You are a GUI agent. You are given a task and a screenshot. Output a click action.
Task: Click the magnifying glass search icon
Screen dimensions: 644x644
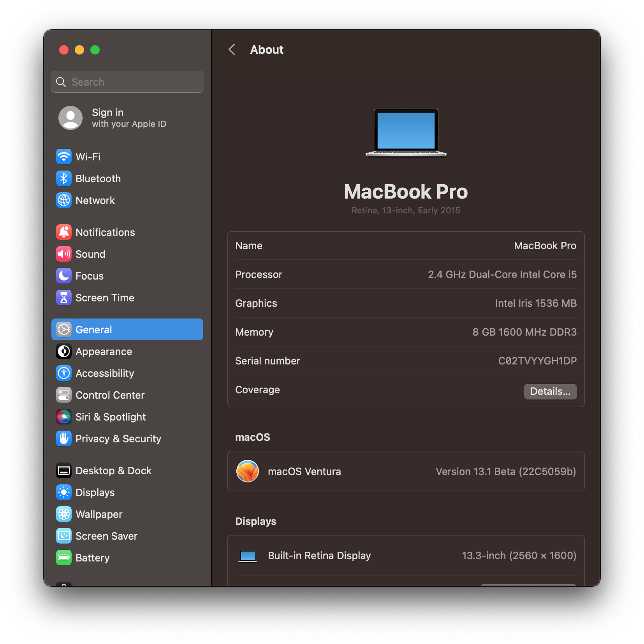coord(61,82)
